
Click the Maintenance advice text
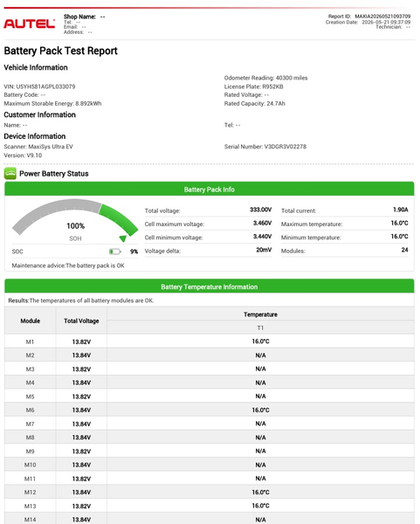click(68, 265)
